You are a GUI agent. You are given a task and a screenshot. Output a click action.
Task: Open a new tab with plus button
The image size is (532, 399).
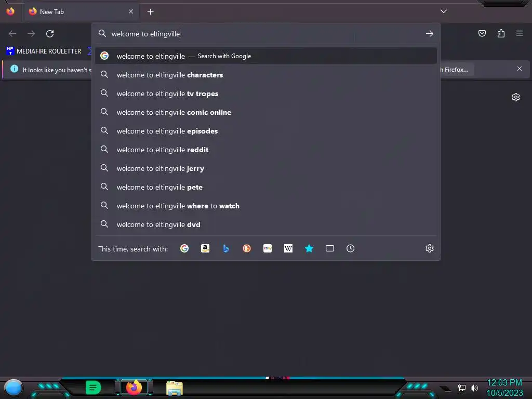pyautogui.click(x=150, y=12)
